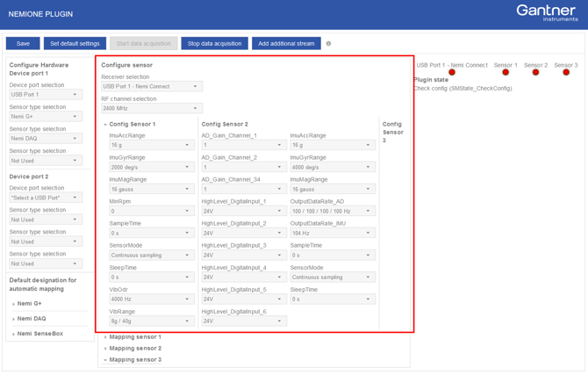Open Sensor 1 ImuAccRange 16 g dropdown

coord(152,145)
